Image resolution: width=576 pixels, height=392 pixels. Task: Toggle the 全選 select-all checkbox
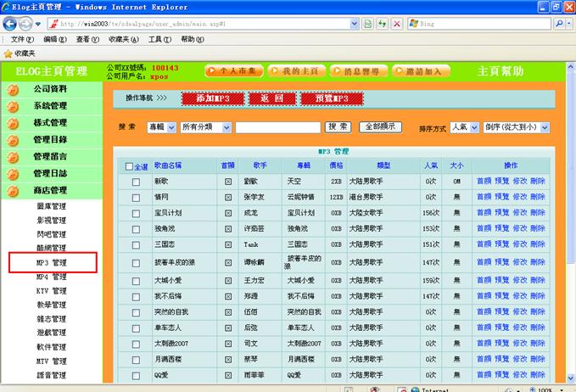[x=130, y=166]
